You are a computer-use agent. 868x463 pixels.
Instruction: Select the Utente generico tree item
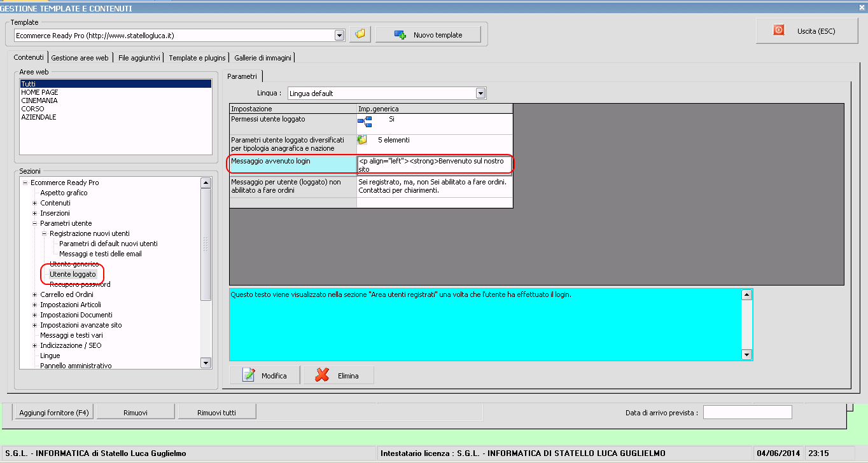[x=74, y=264]
